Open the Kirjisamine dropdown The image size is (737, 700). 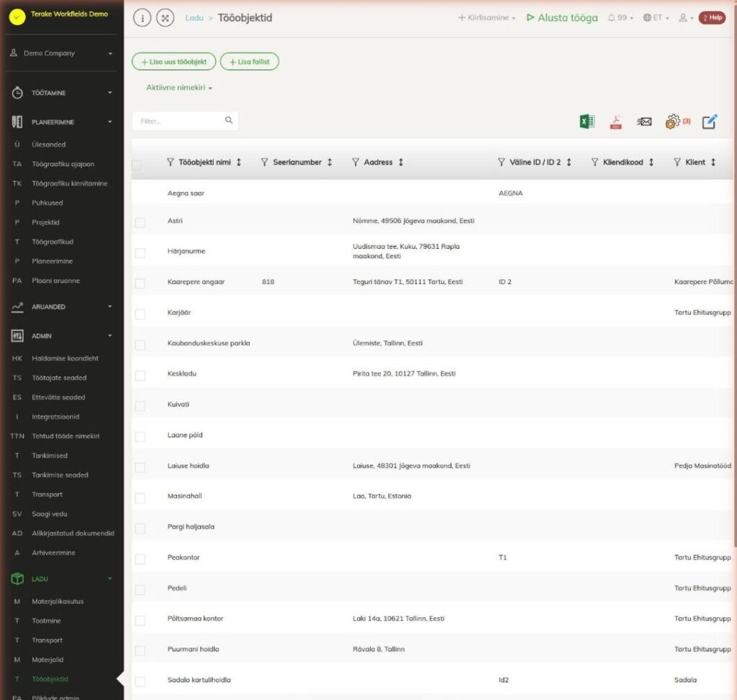tap(487, 18)
